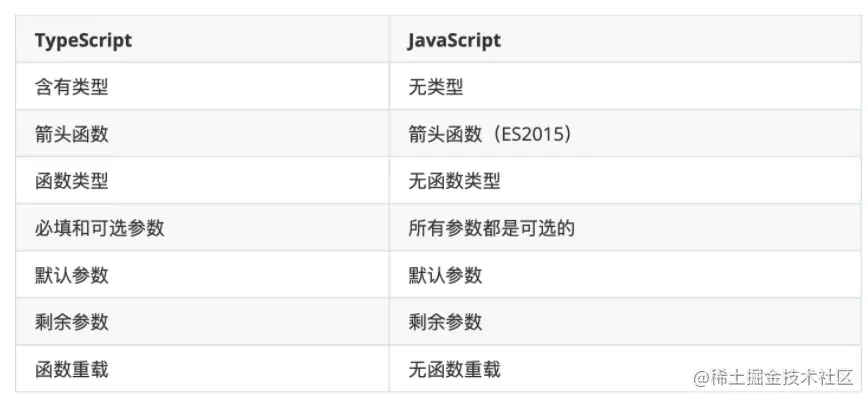Click 剩余参数 in the JavaScript column
Viewport: 868px width, 402px height.
click(625, 322)
